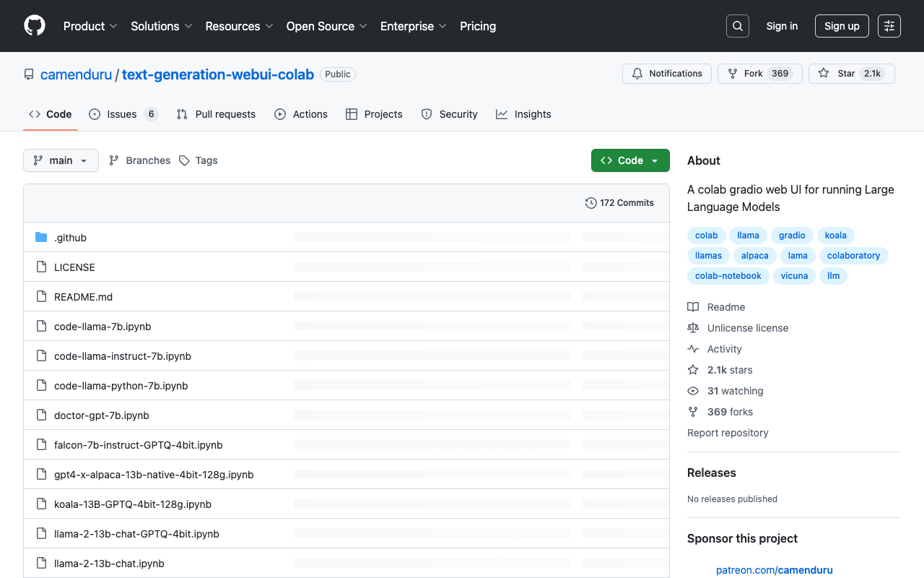This screenshot has height=578, width=924.
Task: Open llama-2-13b-chat.ipynb
Action: (109, 564)
